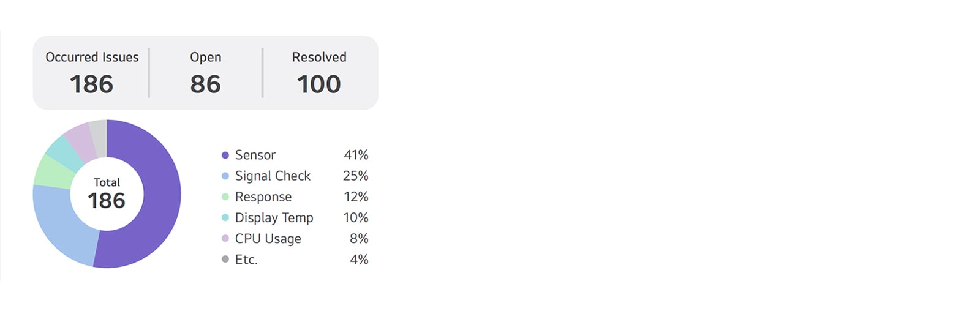This screenshot has width=980, height=311.
Task: Select the CPU Usage legend label
Action: click(x=268, y=239)
